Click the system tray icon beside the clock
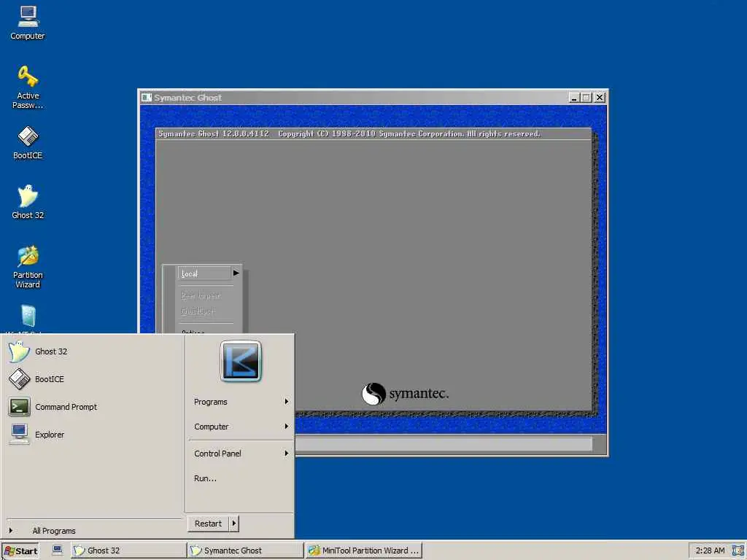The width and height of the screenshot is (747, 560). [x=738, y=551]
